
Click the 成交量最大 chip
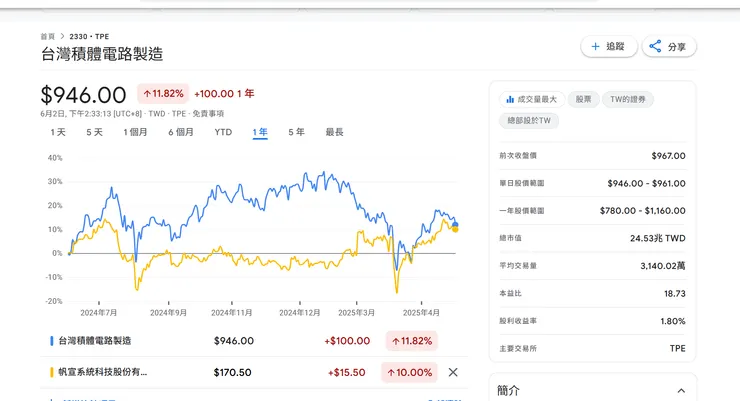532,100
